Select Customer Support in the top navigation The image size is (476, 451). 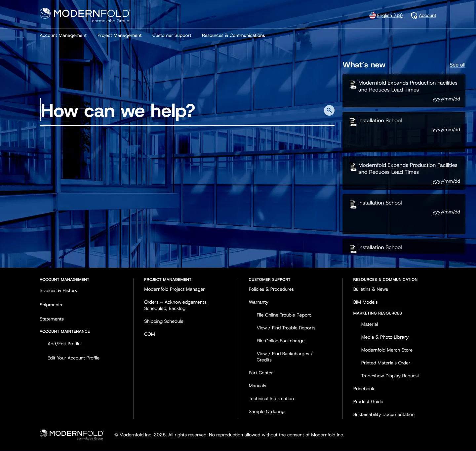172,35
